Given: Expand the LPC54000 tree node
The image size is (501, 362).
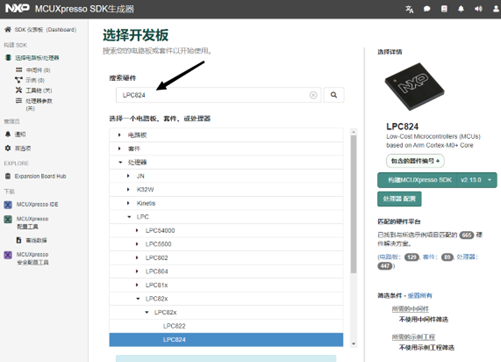Looking at the screenshot, I should pos(137,230).
